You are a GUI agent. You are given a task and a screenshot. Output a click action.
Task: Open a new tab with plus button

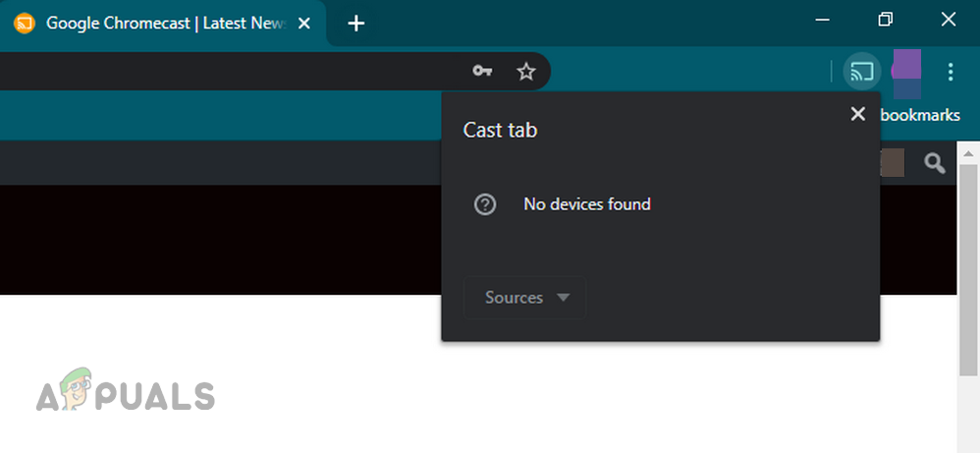pyautogui.click(x=355, y=24)
